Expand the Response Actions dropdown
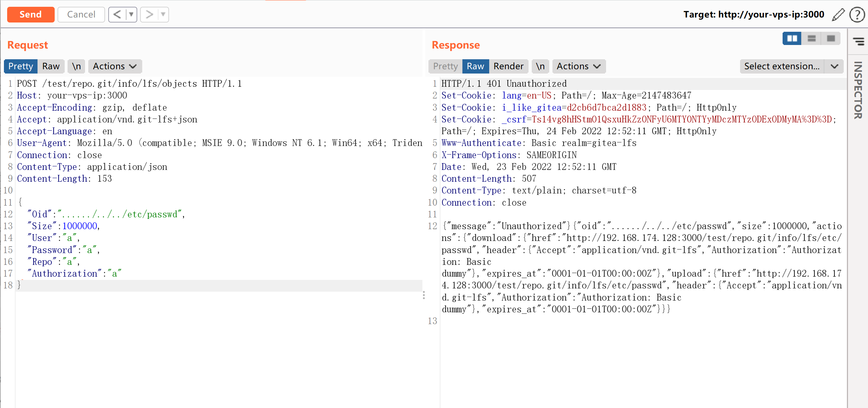868x408 pixels. click(579, 66)
